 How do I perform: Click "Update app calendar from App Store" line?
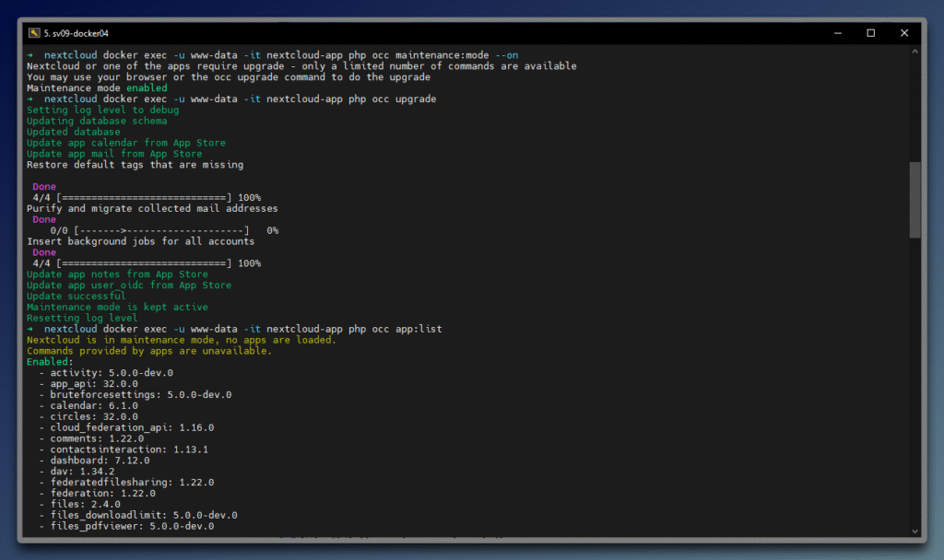click(125, 143)
